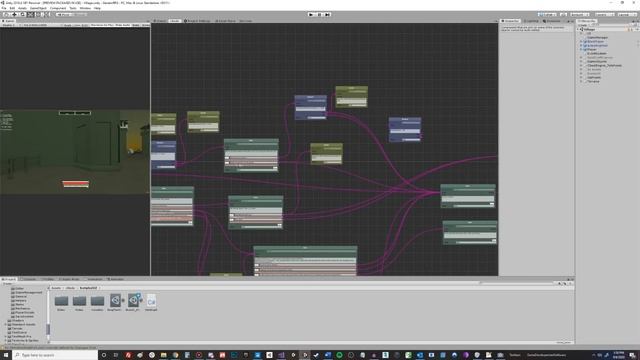Select the Mechanics folder in Project tree

[x=20, y=309]
